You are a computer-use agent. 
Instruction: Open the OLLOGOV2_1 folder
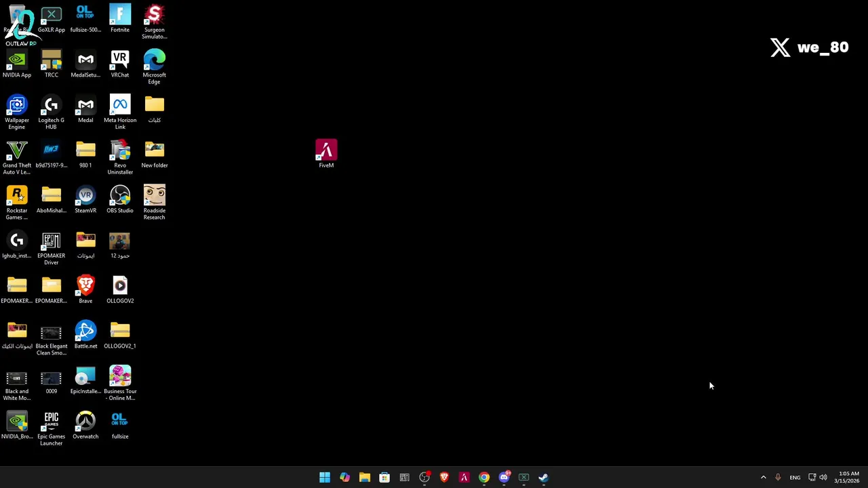[x=120, y=335]
